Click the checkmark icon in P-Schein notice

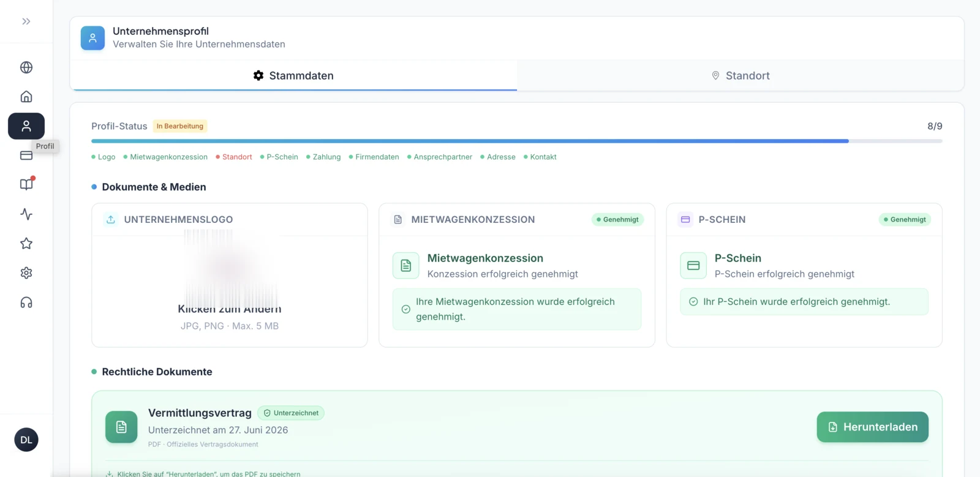[x=693, y=302]
